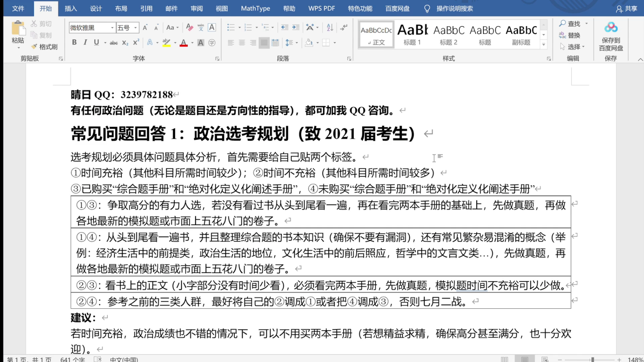Open the WPS PDF tab
The width and height of the screenshot is (644, 362).
322,8
